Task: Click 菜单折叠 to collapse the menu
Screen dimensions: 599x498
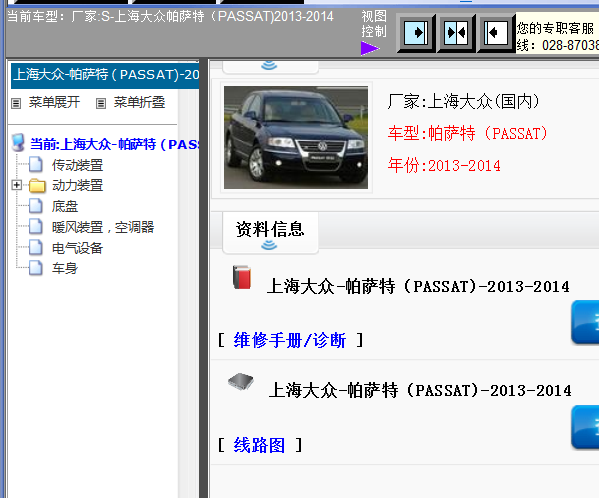Action: 139,102
